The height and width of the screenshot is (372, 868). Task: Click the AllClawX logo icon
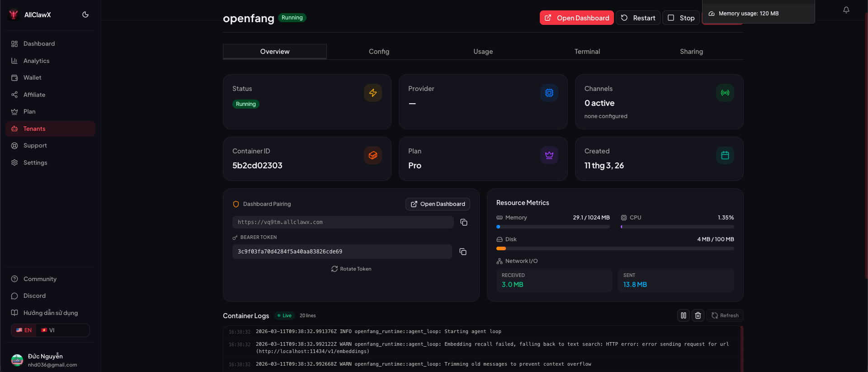click(14, 14)
